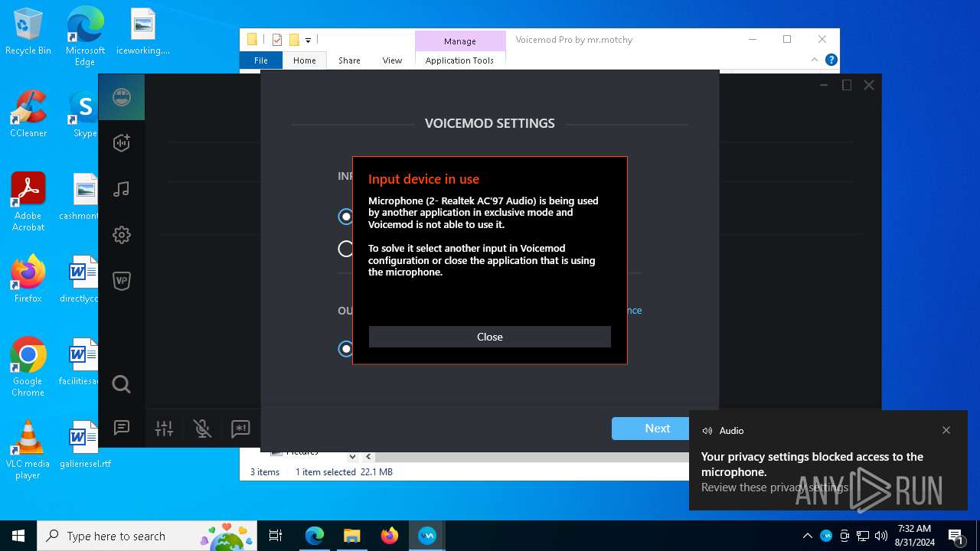Open Microsoft Edge desktop shortcut
The height and width of the screenshot is (551, 980).
click(x=85, y=36)
